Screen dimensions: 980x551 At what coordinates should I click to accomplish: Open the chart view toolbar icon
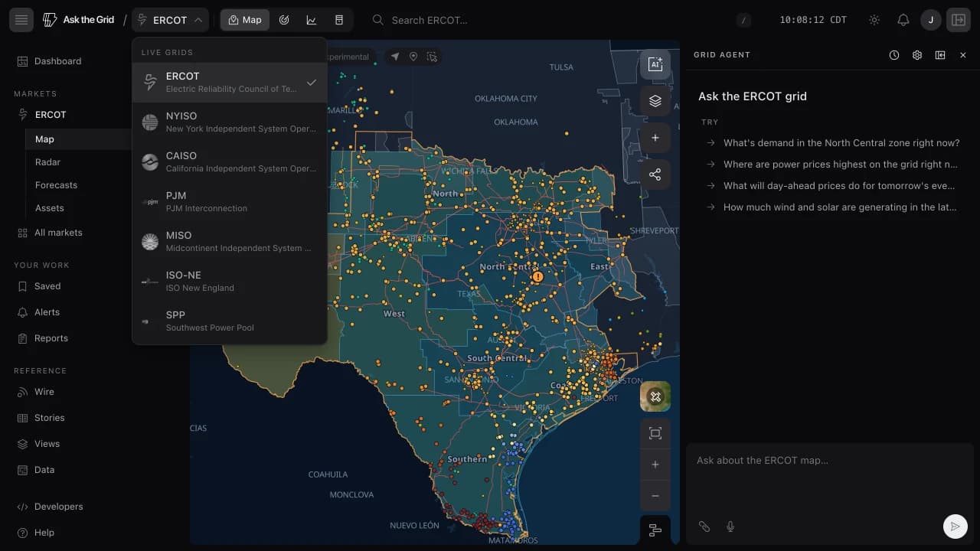[x=312, y=20]
